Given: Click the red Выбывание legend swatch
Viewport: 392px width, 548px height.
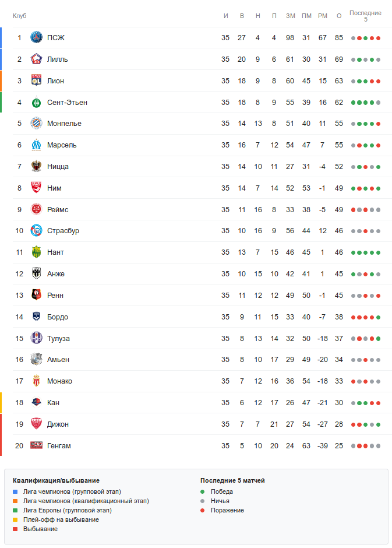Looking at the screenshot, I should click(15, 529).
